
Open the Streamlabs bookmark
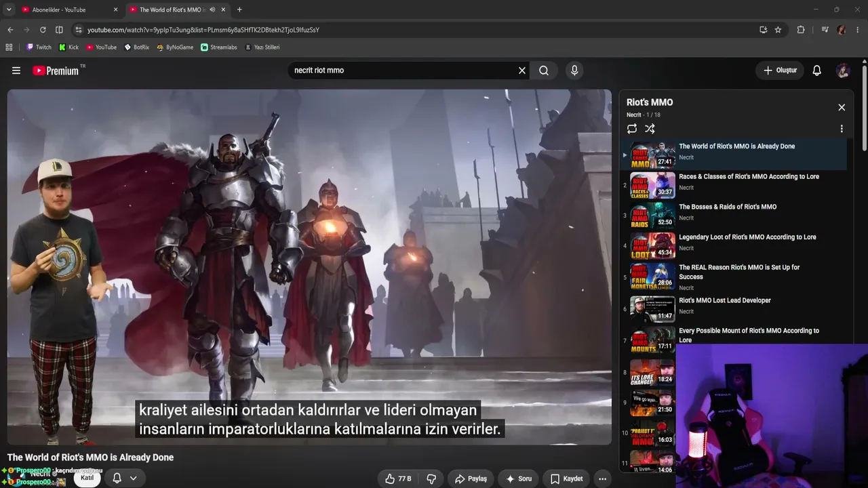tap(220, 47)
